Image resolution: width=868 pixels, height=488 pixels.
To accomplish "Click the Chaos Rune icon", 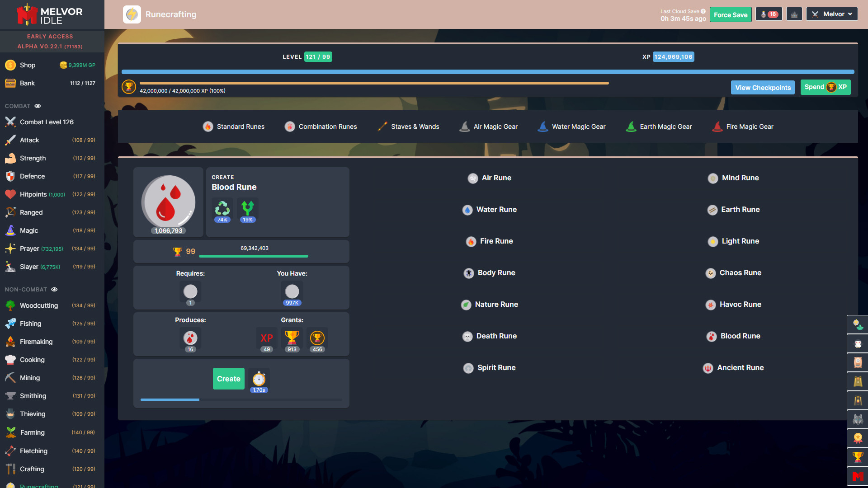I will [711, 272].
